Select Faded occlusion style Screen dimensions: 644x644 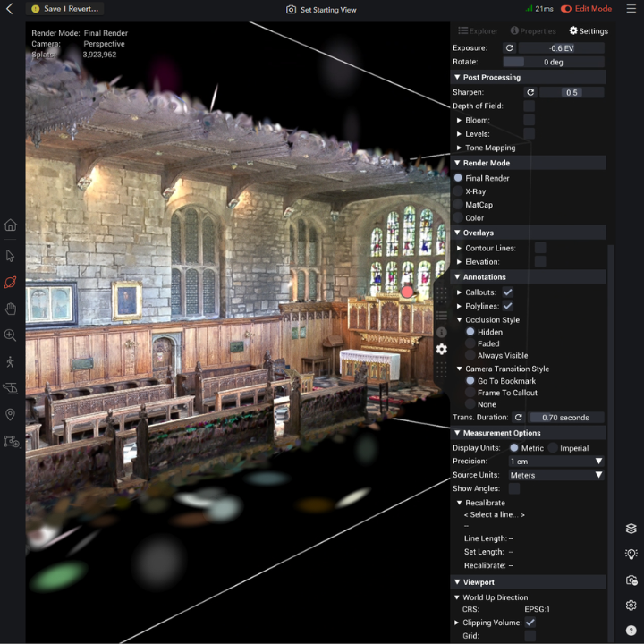[x=470, y=343]
